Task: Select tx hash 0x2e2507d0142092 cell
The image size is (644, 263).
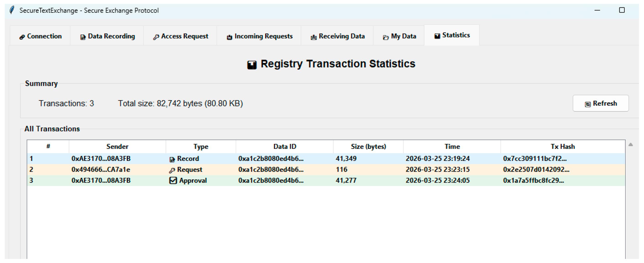Action: point(536,170)
